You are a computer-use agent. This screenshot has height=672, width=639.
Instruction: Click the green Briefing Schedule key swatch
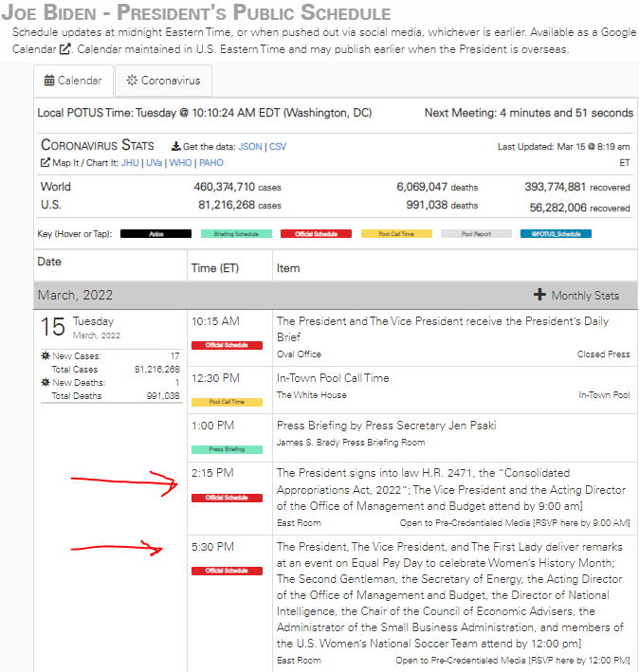click(x=236, y=233)
